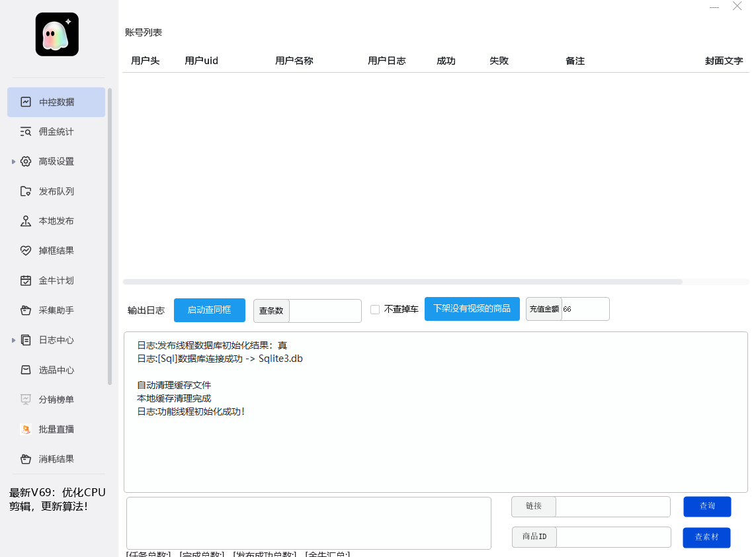The width and height of the screenshot is (756, 557).
Task: Click the 用户名称 column header
Action: pyautogui.click(x=294, y=61)
